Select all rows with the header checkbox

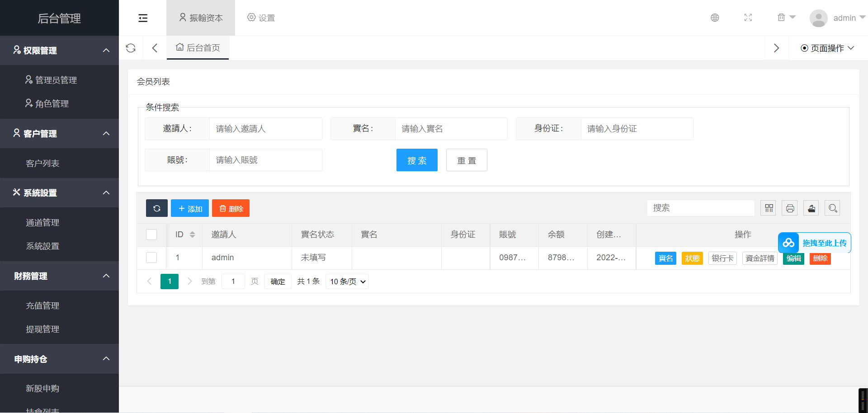point(151,235)
